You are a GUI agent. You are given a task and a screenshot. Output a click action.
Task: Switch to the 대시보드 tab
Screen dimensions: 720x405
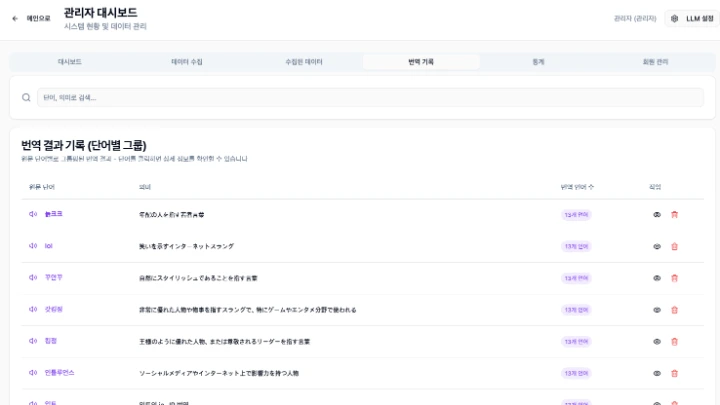(70, 62)
